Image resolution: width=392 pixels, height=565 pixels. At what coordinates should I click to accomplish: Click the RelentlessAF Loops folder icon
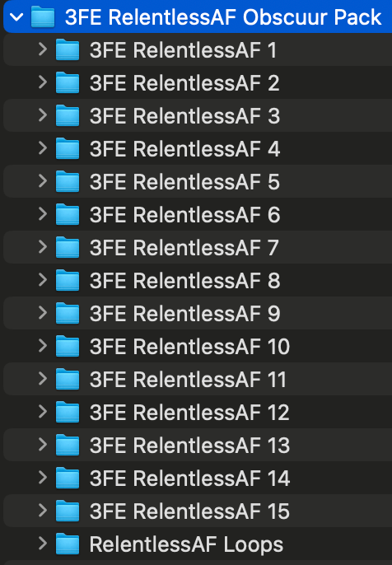tap(68, 544)
